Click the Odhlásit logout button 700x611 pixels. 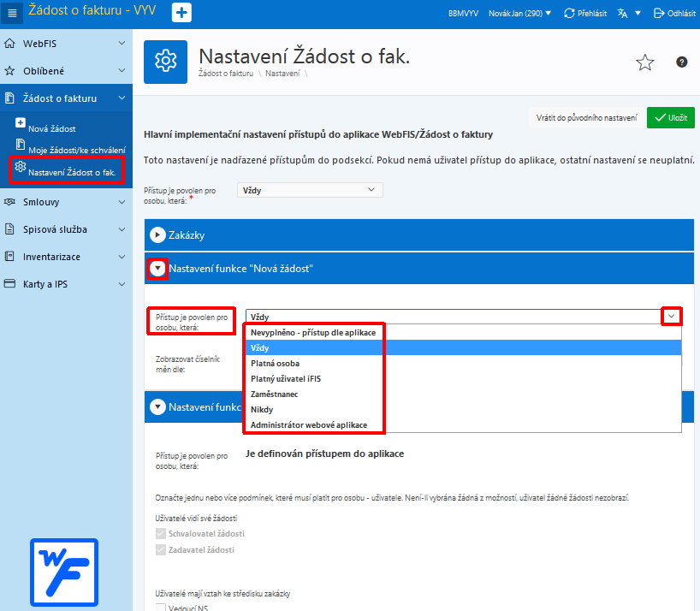click(674, 14)
